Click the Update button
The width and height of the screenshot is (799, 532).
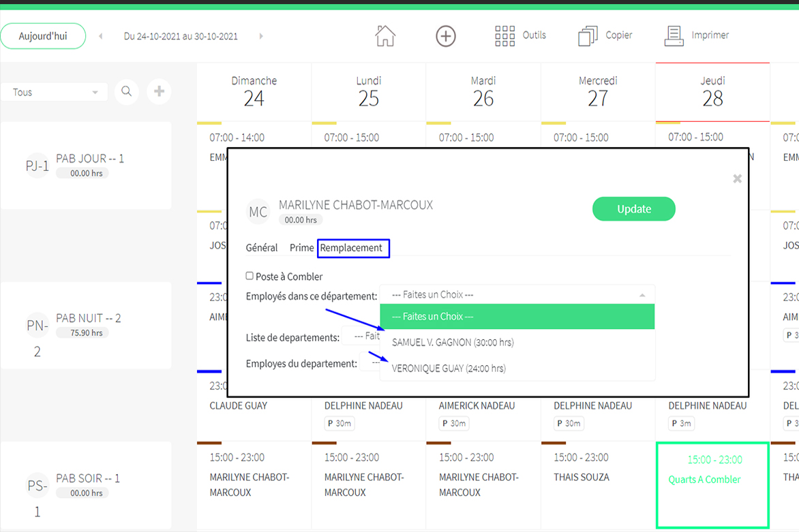(634, 208)
